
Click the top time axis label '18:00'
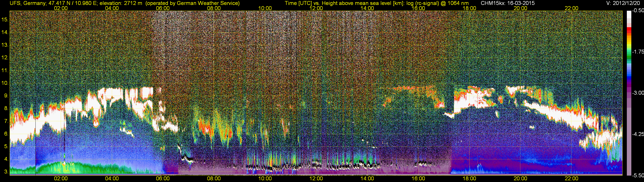click(x=469, y=8)
